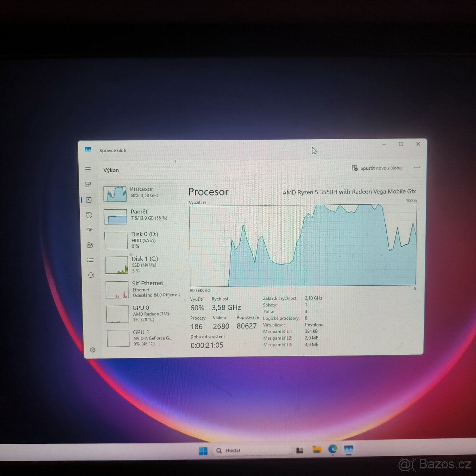Image resolution: width=476 pixels, height=476 pixels.
Task: Open Task Manager settings gear
Action: 93,350
